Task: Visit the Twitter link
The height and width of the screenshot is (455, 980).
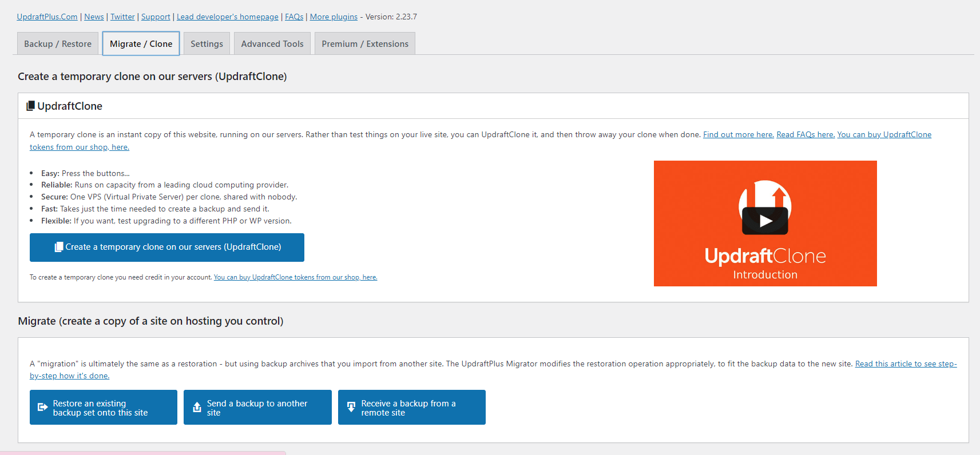Action: 122,17
